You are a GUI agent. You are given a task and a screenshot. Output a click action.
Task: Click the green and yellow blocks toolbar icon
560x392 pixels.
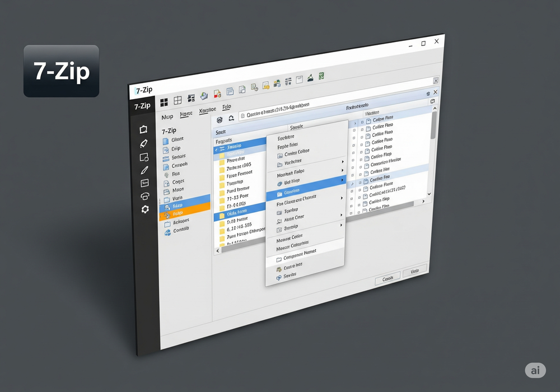pyautogui.click(x=277, y=83)
